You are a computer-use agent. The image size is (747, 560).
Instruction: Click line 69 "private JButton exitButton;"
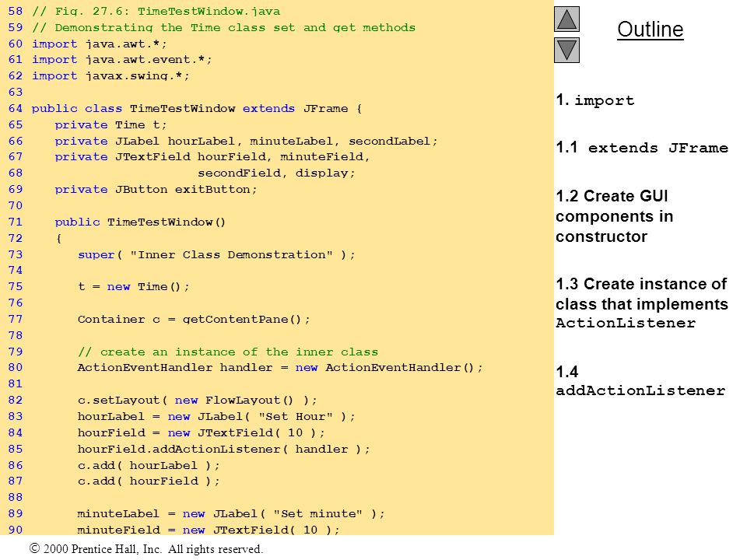(x=156, y=190)
